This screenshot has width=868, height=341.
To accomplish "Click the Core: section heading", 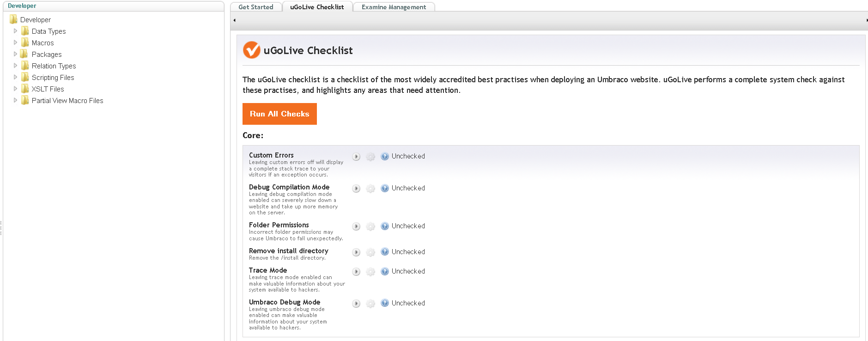I will (253, 135).
